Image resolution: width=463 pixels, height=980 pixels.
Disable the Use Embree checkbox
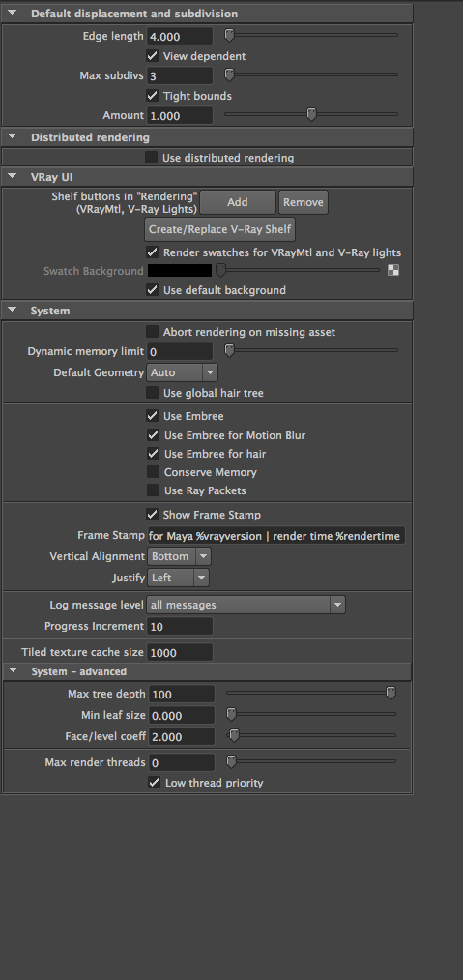click(x=152, y=416)
